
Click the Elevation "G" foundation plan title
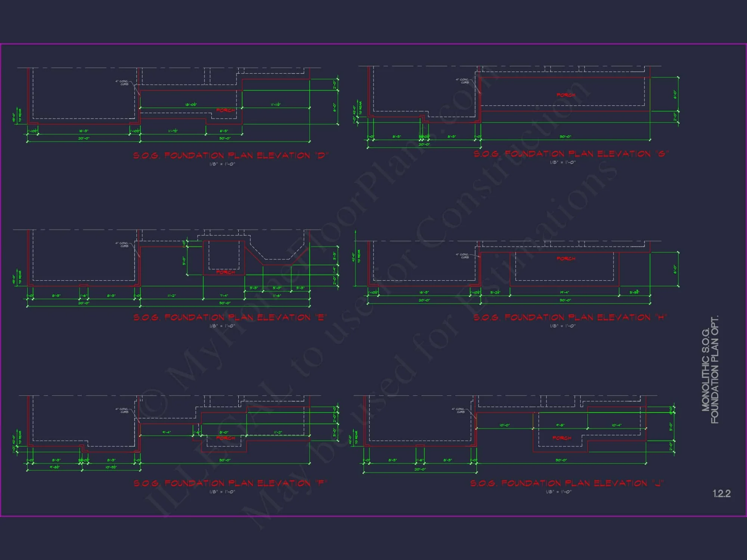[x=571, y=154]
